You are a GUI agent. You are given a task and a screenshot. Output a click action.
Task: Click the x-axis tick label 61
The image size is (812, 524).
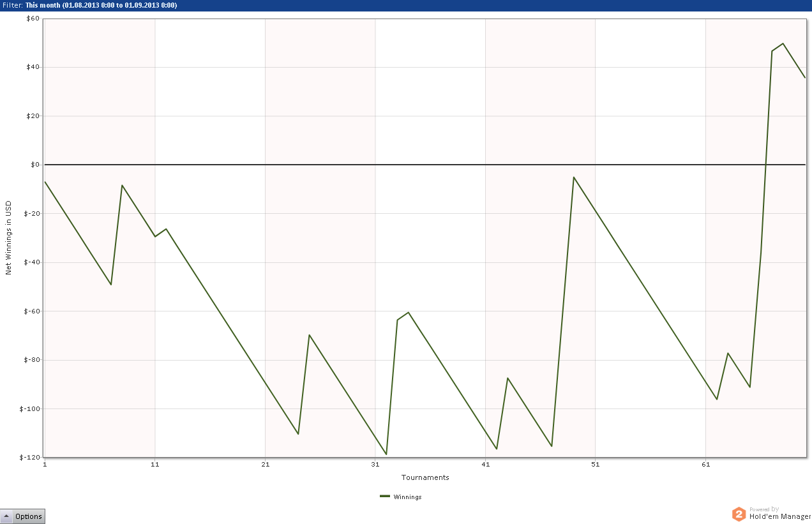(705, 464)
